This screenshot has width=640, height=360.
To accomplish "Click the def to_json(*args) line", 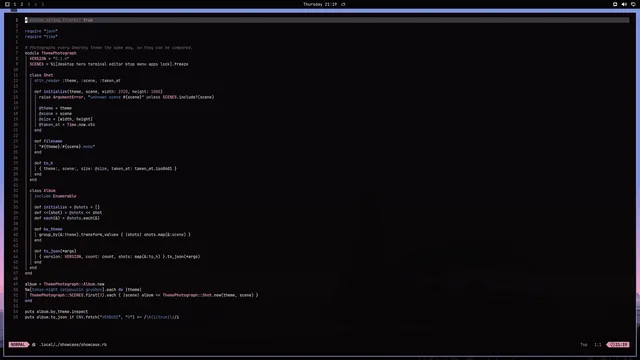I will (55, 251).
